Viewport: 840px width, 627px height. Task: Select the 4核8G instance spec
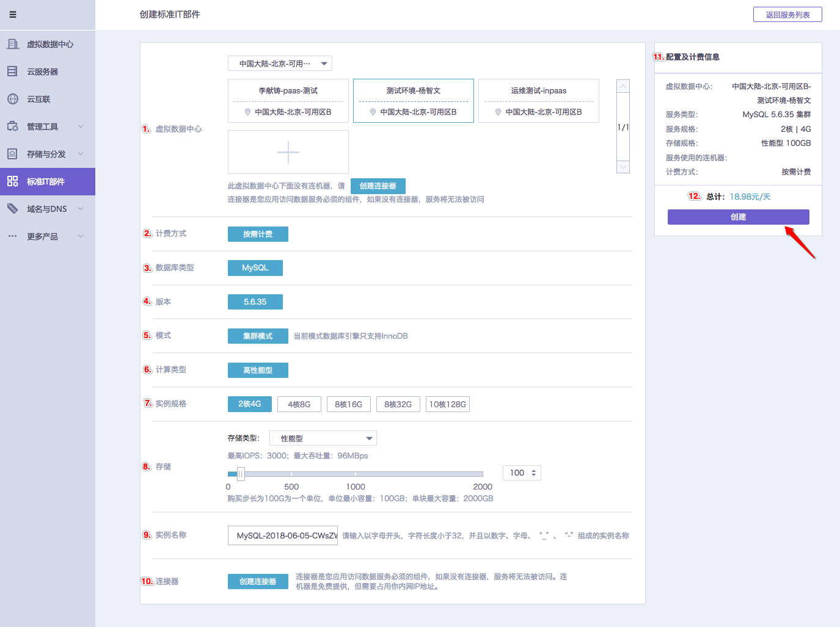click(x=299, y=404)
